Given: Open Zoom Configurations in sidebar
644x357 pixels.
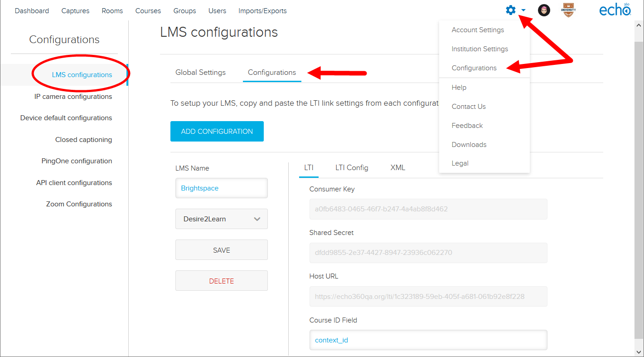Looking at the screenshot, I should [x=79, y=204].
